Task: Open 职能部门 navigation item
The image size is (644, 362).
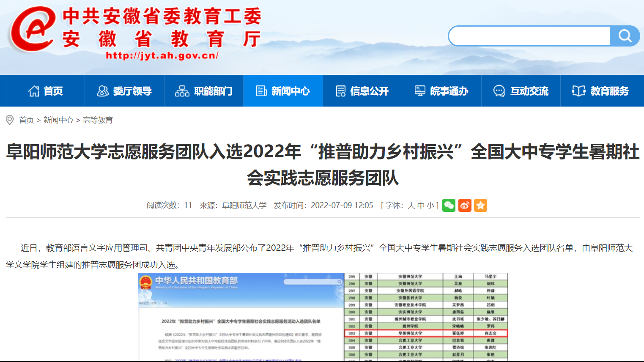Action: click(204, 91)
